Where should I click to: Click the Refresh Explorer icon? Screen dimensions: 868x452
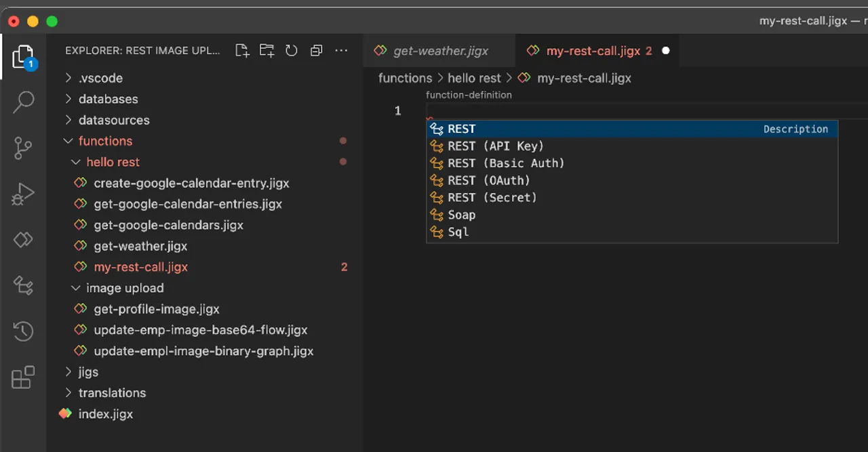[x=291, y=50]
